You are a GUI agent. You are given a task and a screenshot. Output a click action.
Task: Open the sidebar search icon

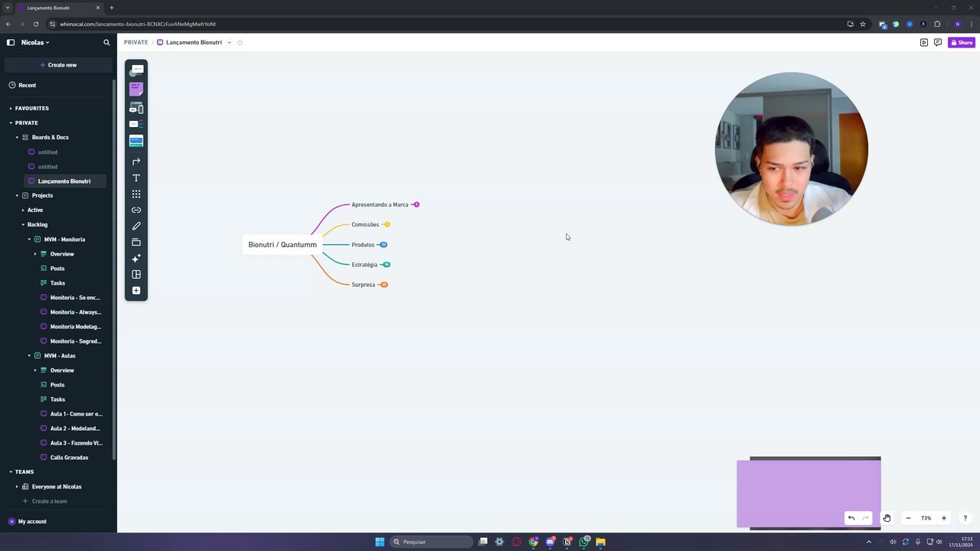pyautogui.click(x=106, y=43)
